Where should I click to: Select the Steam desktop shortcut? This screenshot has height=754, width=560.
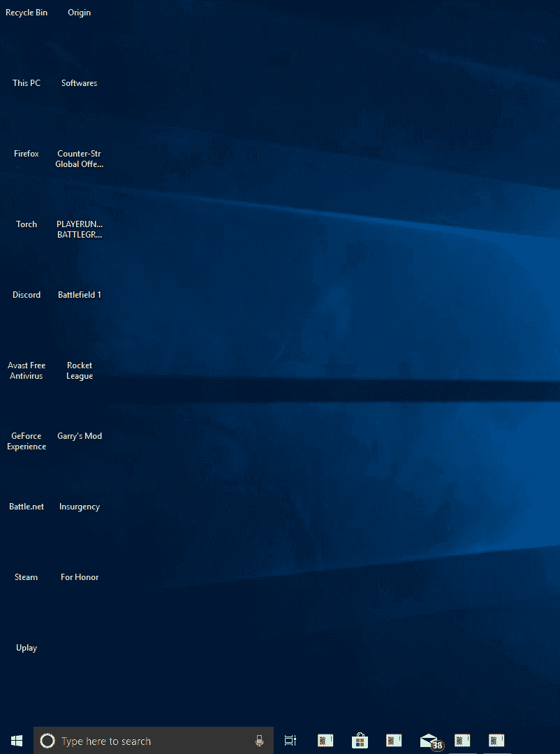[27, 577]
